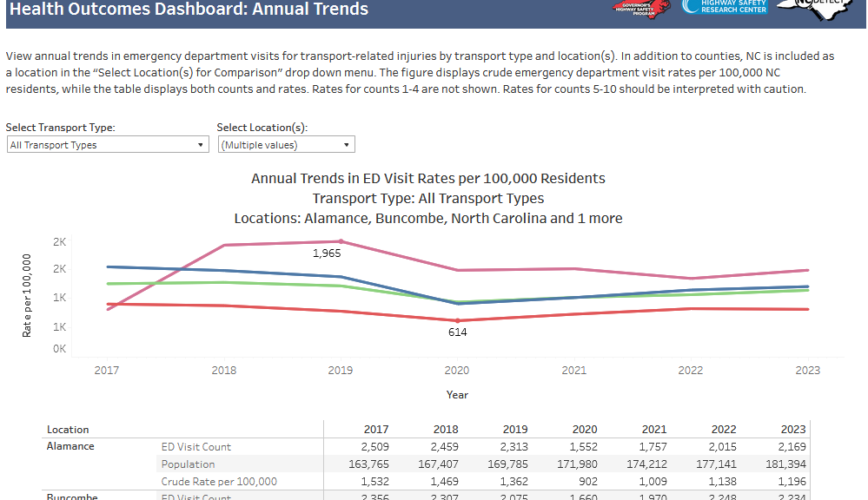The height and width of the screenshot is (500, 868).
Task: Select the 614 low point on red line
Action: tap(457, 320)
